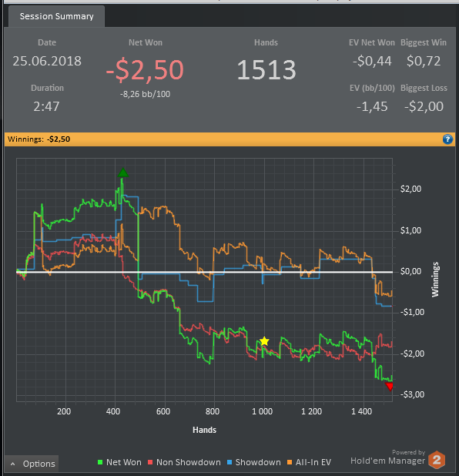Toggle the All-In EV line label
This screenshot has height=476, width=459.
(313, 462)
